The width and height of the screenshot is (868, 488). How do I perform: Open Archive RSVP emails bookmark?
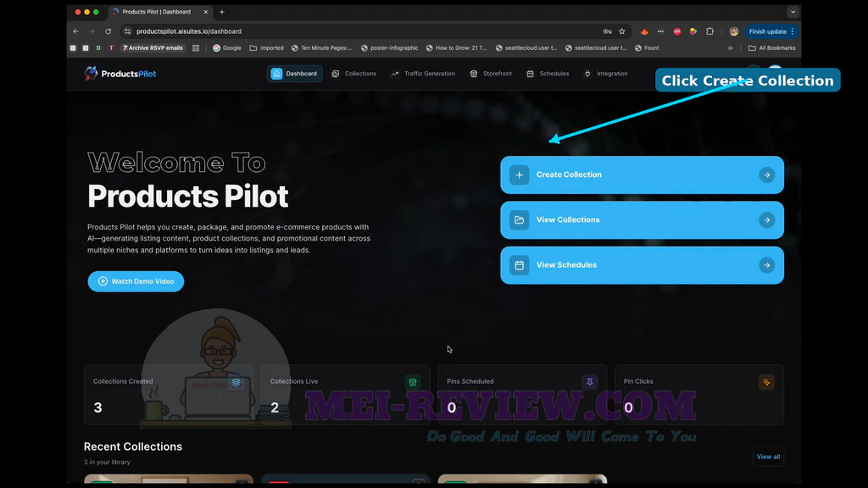click(x=153, y=48)
